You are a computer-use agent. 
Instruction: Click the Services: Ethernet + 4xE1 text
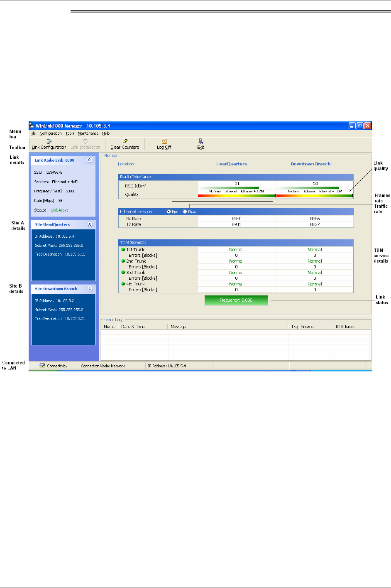coord(56,182)
